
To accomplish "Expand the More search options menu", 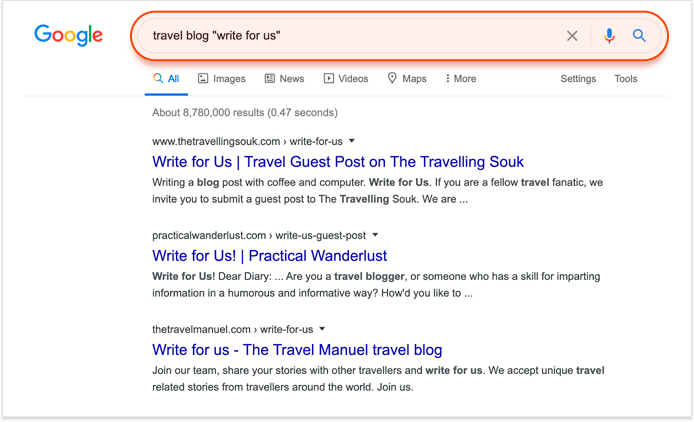I will (461, 79).
